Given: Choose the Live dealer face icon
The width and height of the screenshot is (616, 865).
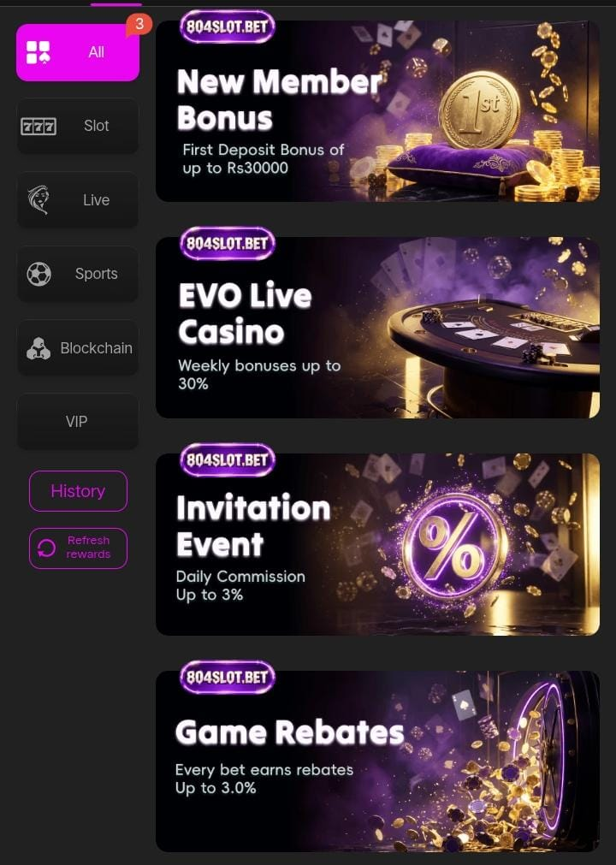Looking at the screenshot, I should click(x=38, y=199).
